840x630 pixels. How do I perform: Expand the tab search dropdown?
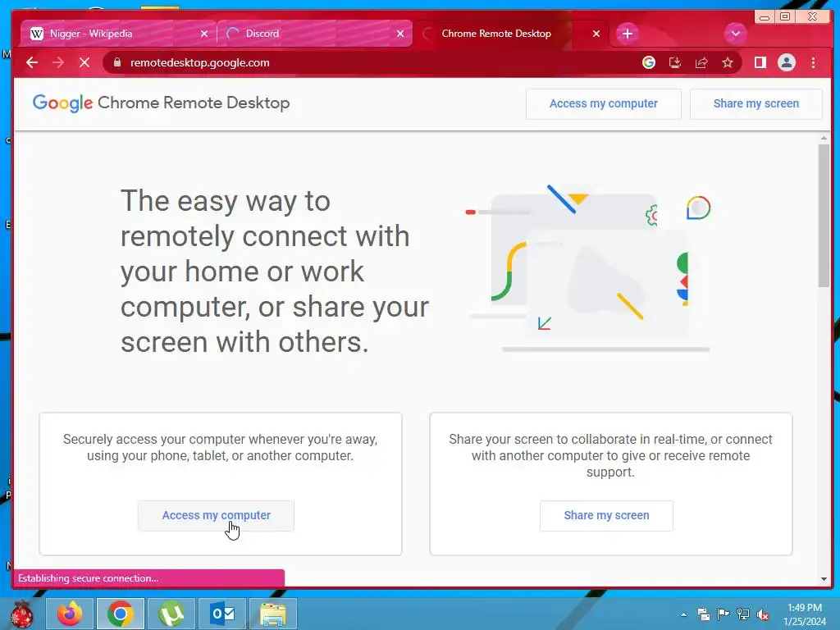point(736,34)
